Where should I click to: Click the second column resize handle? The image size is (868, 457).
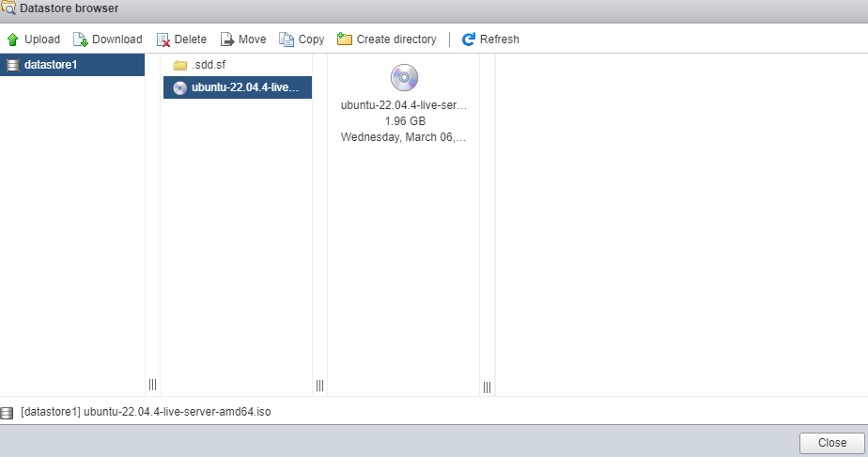[319, 385]
